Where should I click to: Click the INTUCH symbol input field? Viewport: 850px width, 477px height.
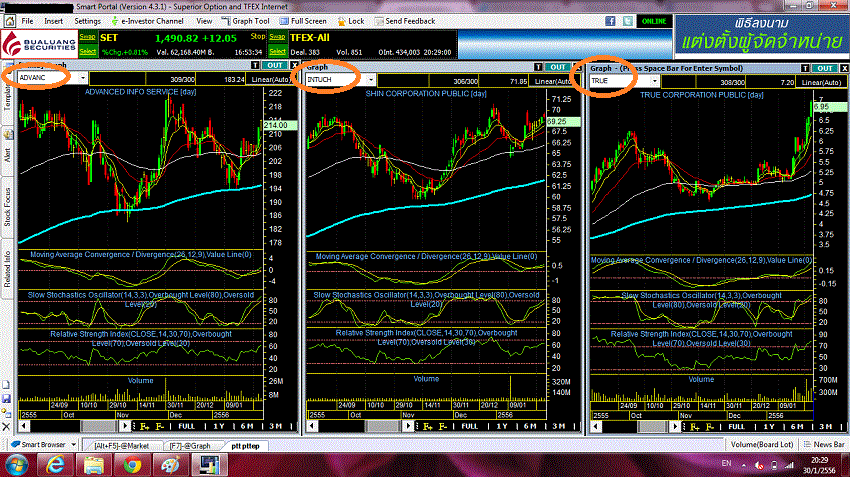click(336, 80)
